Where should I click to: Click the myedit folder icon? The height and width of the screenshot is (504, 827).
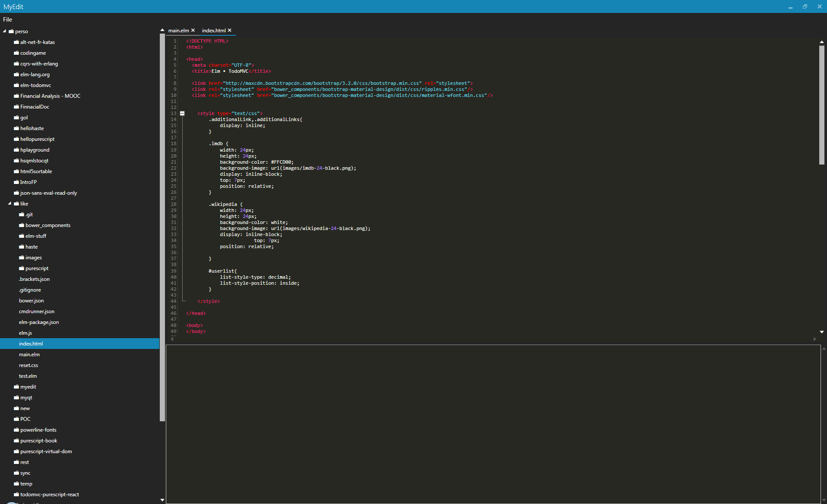[x=16, y=387]
